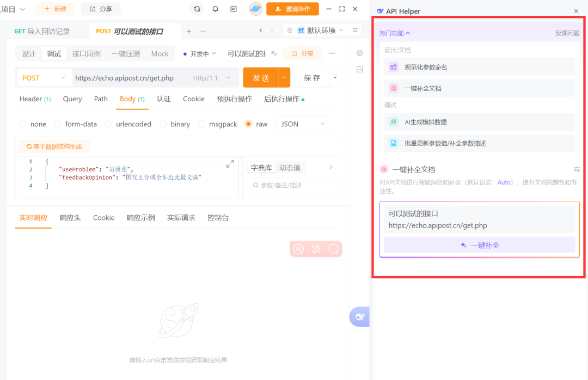Click the 发送 send button
The height and width of the screenshot is (380, 588).
tap(260, 77)
